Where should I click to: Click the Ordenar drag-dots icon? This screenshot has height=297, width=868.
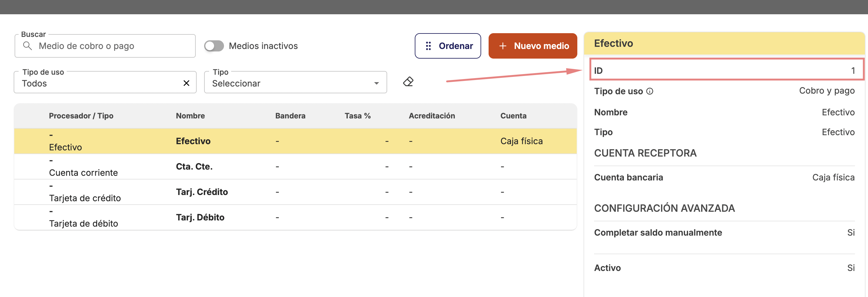[428, 46]
